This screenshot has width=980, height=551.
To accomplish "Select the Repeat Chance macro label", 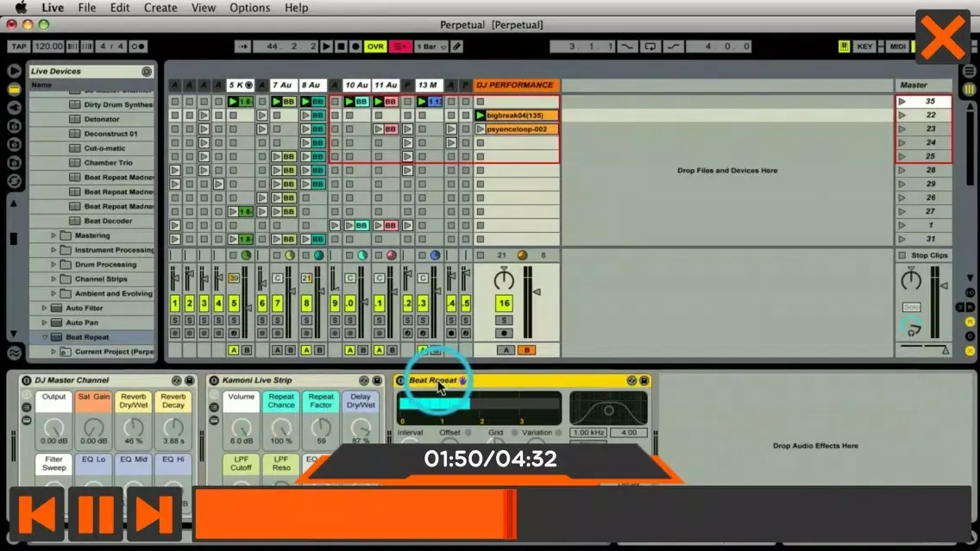I will coord(281,401).
